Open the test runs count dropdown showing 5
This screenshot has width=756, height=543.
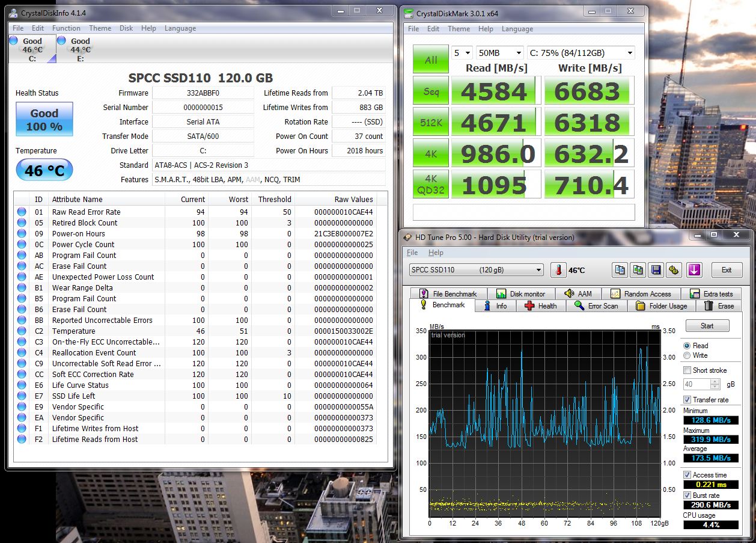(x=463, y=53)
